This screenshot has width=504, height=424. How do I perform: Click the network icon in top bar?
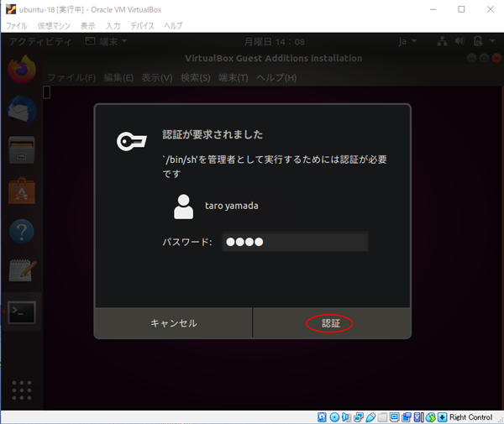[x=443, y=41]
